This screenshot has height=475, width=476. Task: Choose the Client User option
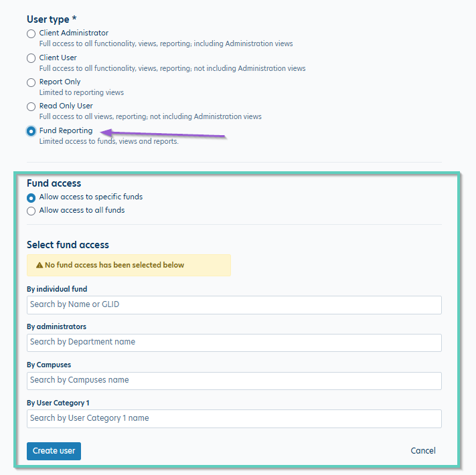click(31, 58)
